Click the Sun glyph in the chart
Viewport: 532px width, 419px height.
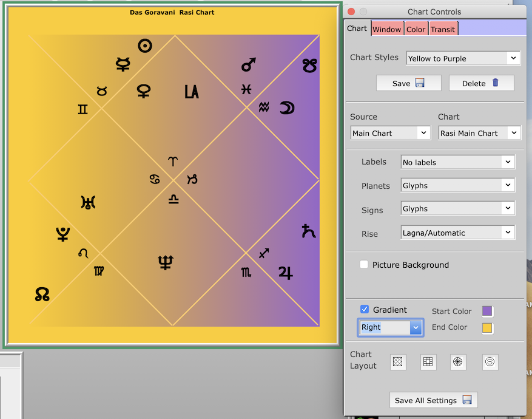click(x=144, y=46)
